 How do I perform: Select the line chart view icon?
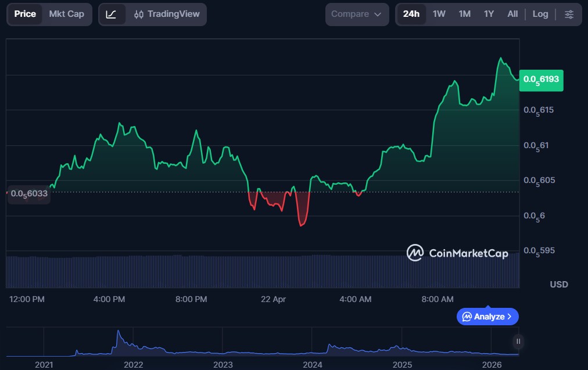point(112,14)
